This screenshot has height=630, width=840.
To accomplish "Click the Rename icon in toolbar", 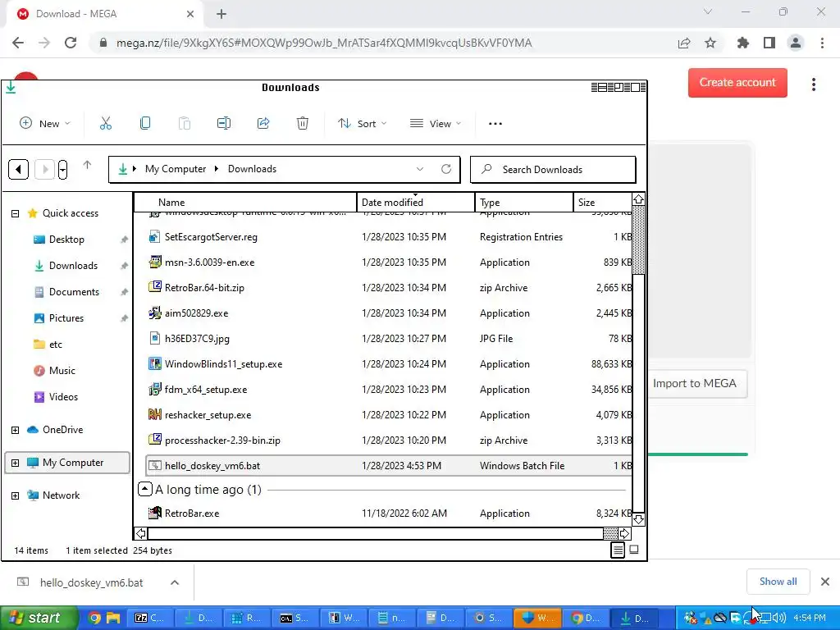I will point(224,124).
